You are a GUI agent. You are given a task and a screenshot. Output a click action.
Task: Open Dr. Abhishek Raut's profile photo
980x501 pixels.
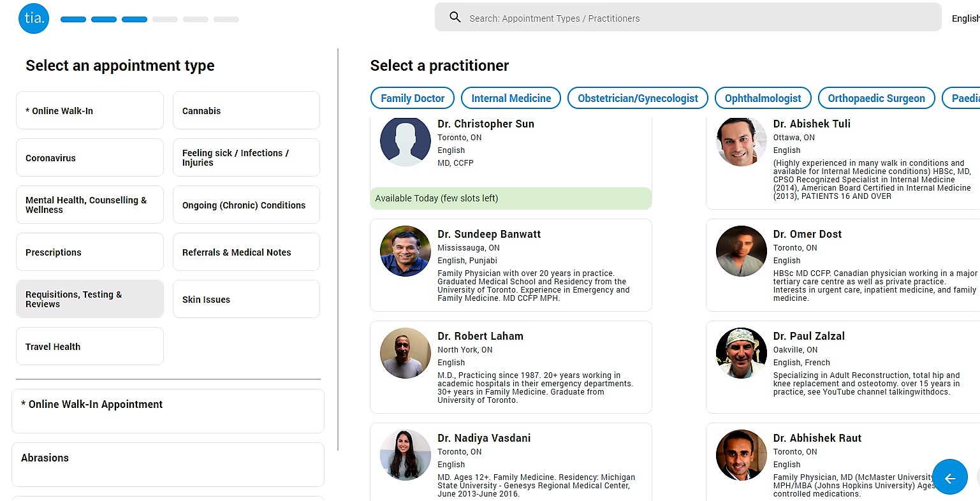coord(742,455)
